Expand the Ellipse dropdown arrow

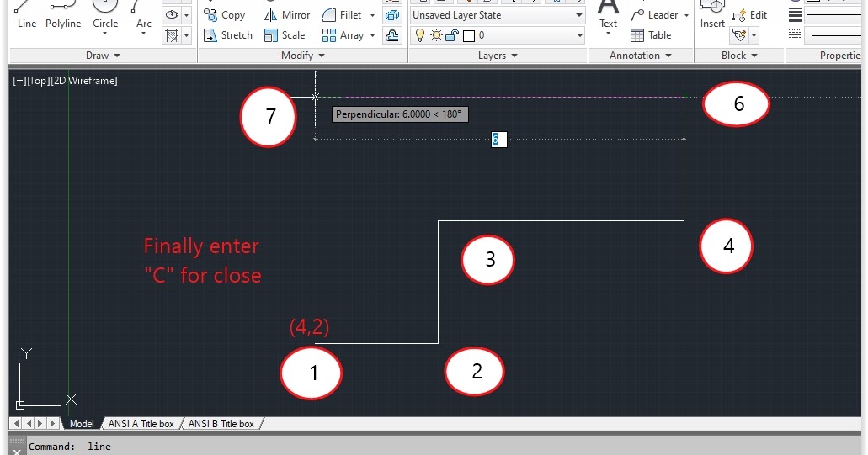[x=187, y=15]
